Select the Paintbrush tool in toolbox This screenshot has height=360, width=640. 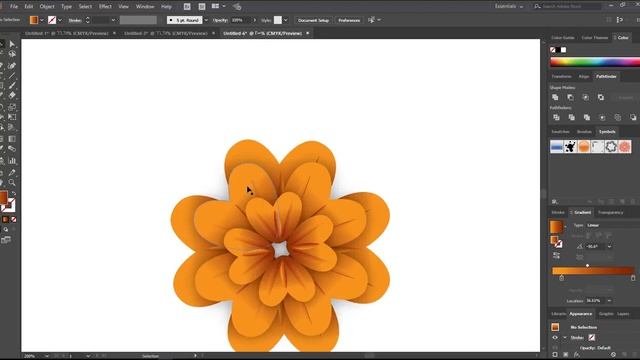12,85
